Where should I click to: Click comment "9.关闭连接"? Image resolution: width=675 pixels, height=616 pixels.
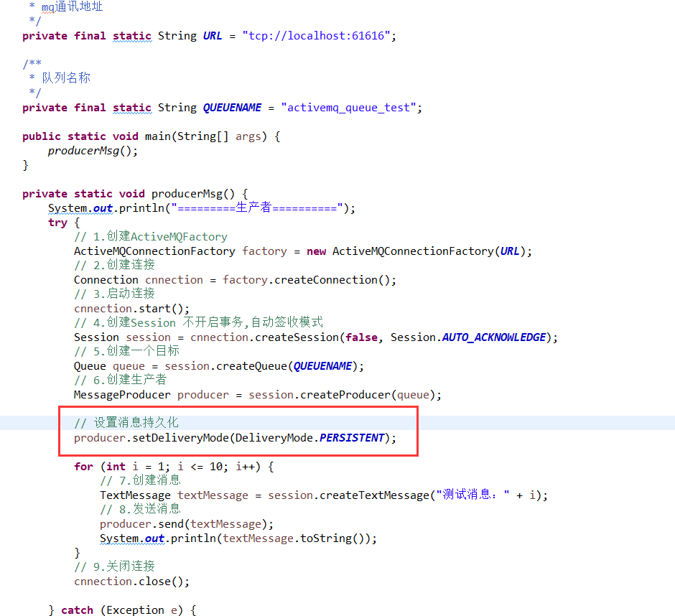114,566
